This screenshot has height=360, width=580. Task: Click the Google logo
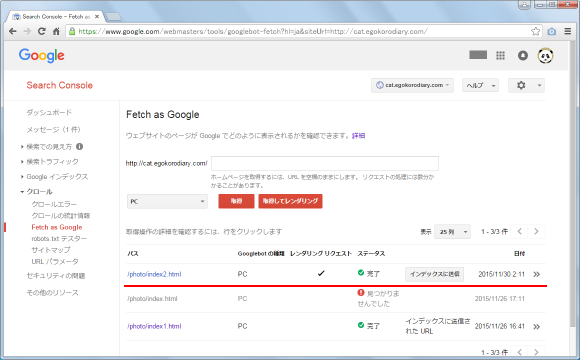point(41,55)
